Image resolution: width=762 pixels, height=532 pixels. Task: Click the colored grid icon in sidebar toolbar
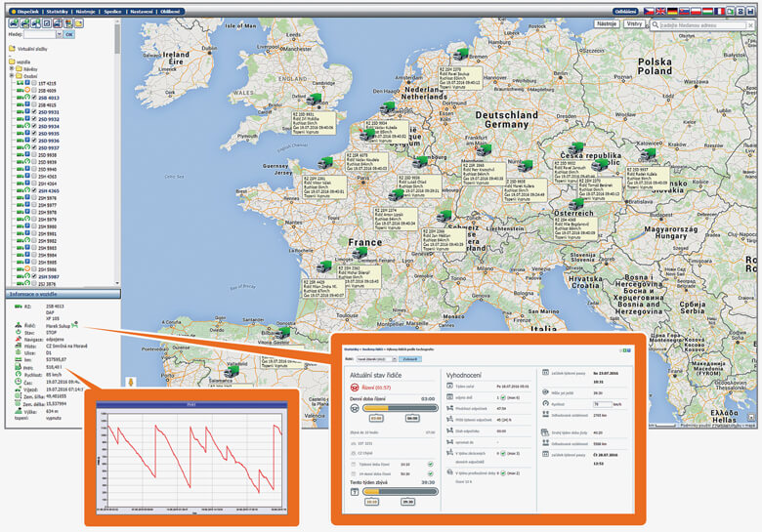click(68, 22)
